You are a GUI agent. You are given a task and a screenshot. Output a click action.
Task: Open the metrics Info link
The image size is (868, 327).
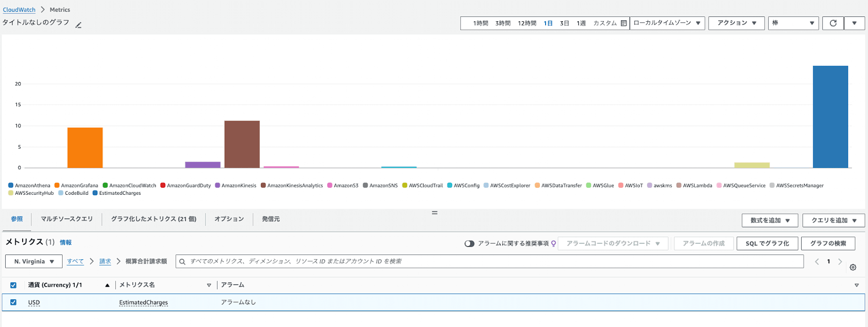(66, 242)
